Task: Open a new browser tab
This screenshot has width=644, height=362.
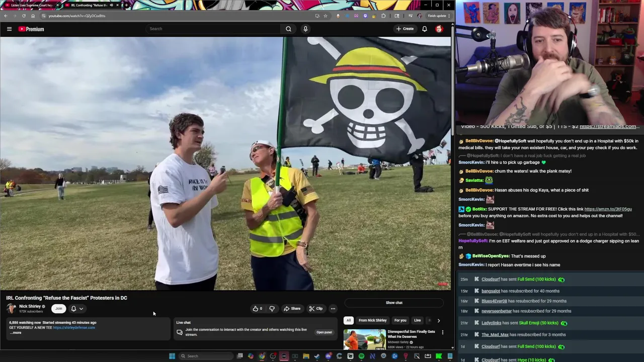Action: (126, 5)
